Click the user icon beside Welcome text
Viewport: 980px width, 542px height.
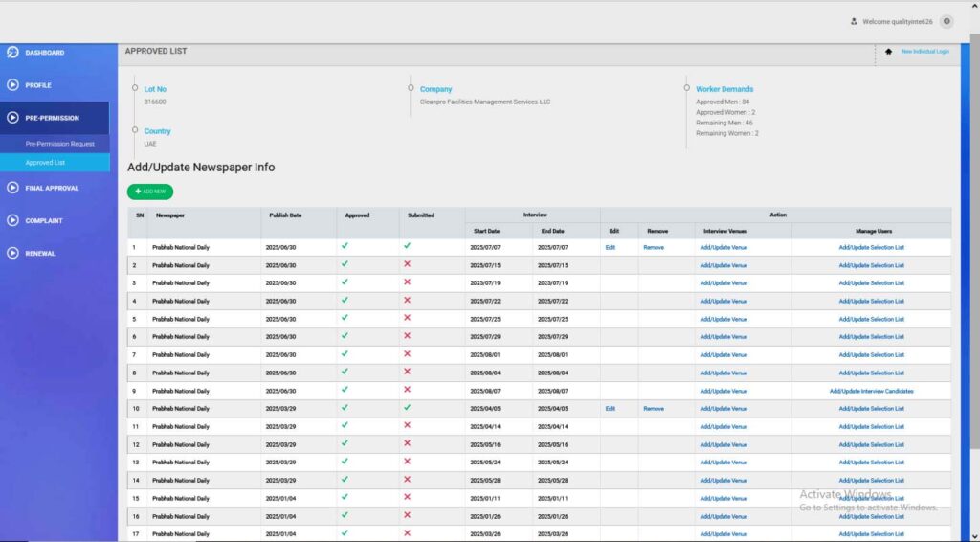[854, 21]
